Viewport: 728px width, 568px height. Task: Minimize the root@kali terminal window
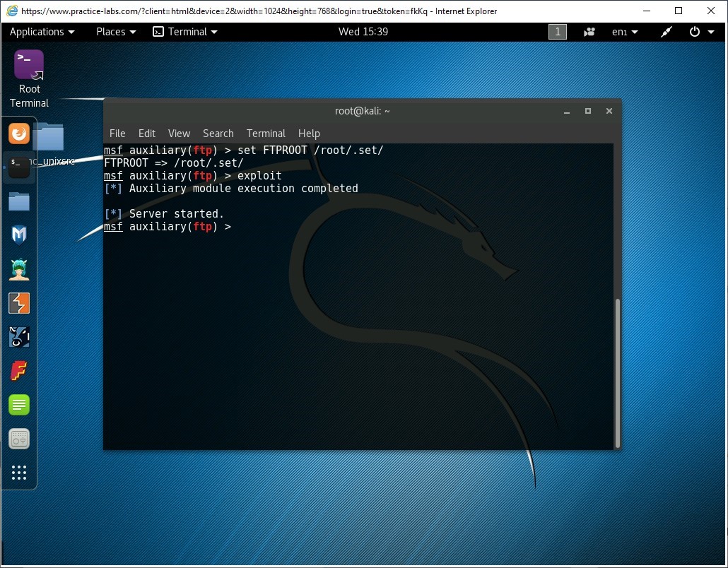click(567, 112)
